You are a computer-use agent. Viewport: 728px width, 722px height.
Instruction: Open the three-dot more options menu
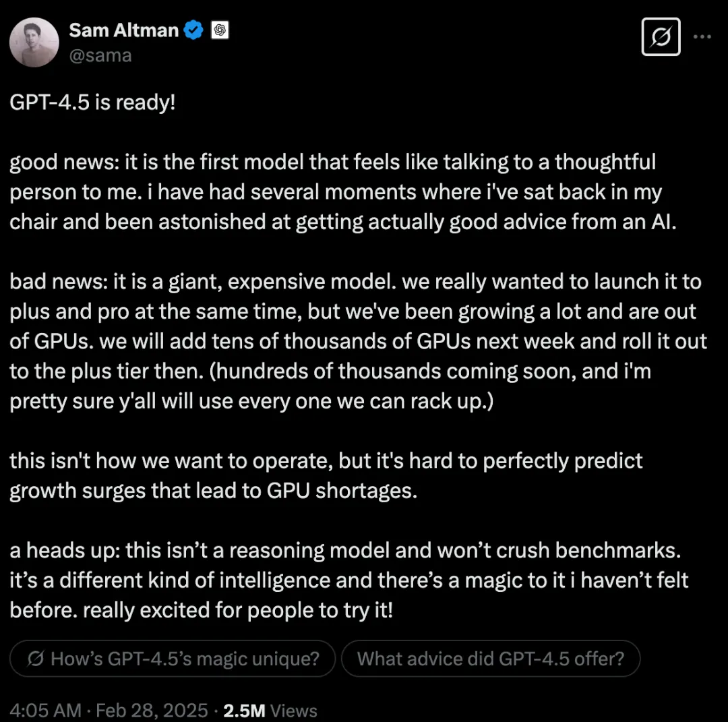tap(702, 36)
